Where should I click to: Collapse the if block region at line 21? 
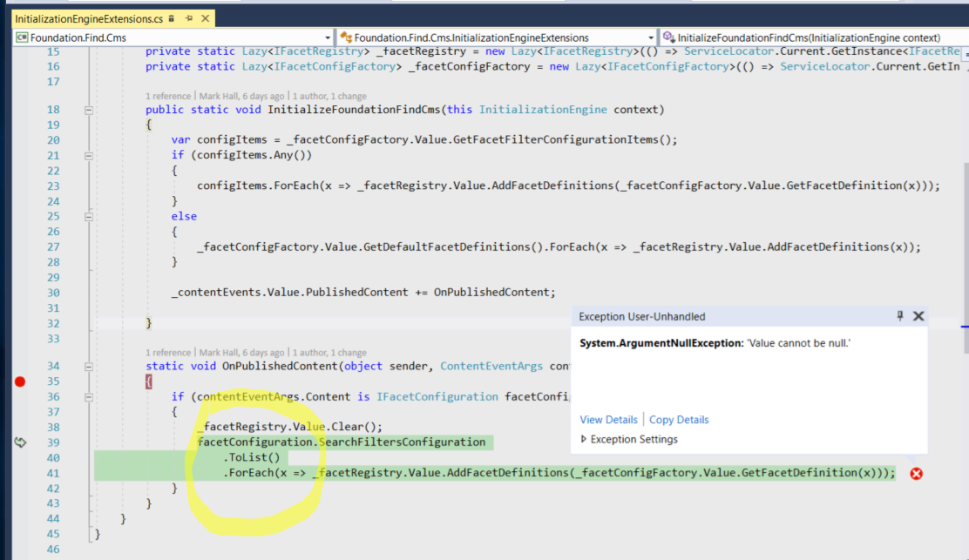pos(89,154)
